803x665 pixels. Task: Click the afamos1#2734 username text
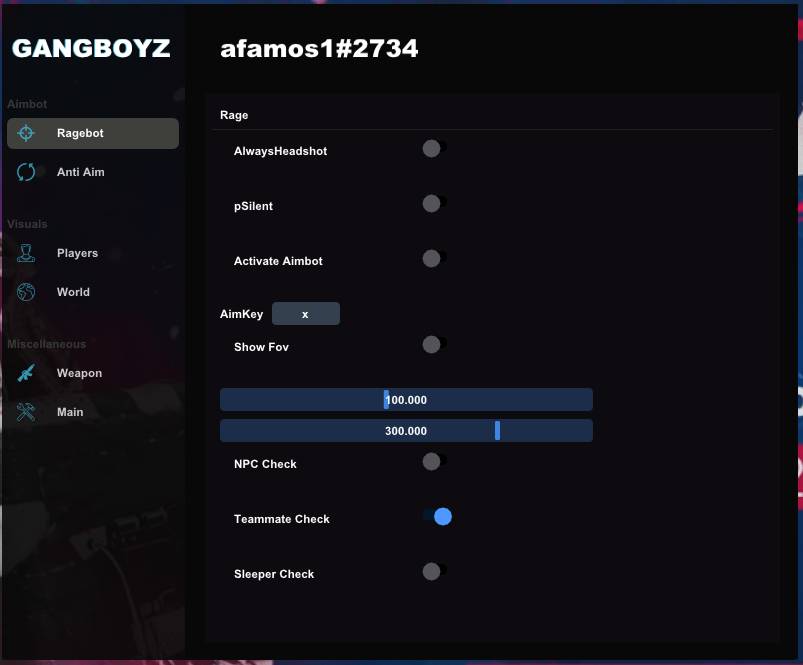tap(319, 49)
